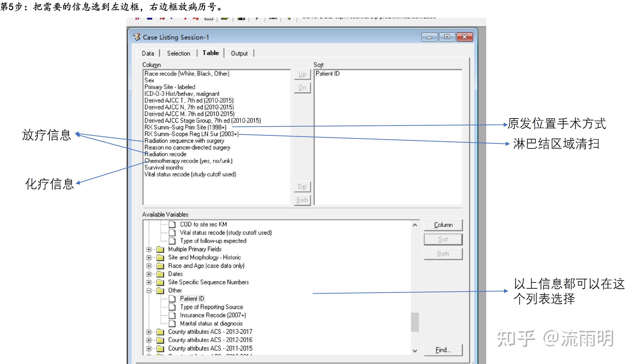Click document icon for Insurance Recode (2007+)

[x=172, y=315]
